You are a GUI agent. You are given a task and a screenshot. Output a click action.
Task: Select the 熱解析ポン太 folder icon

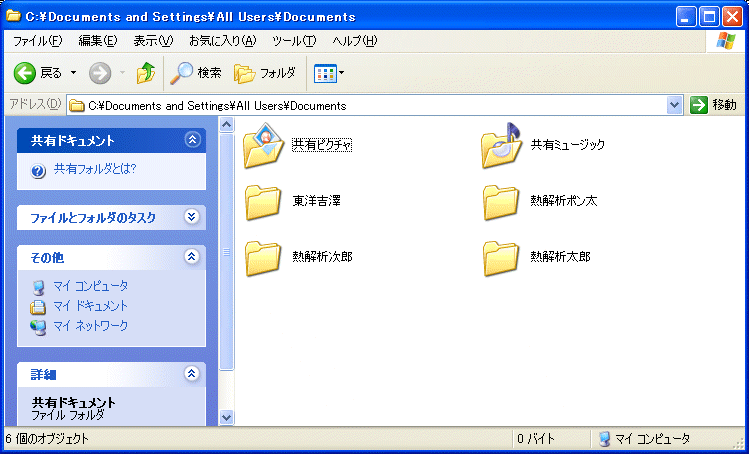click(x=501, y=203)
